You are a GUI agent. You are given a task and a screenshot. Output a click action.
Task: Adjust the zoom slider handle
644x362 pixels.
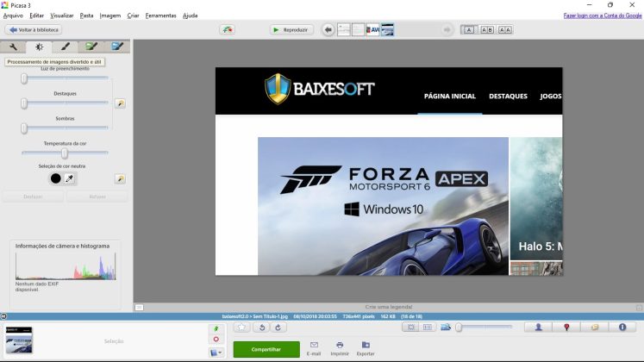459,328
